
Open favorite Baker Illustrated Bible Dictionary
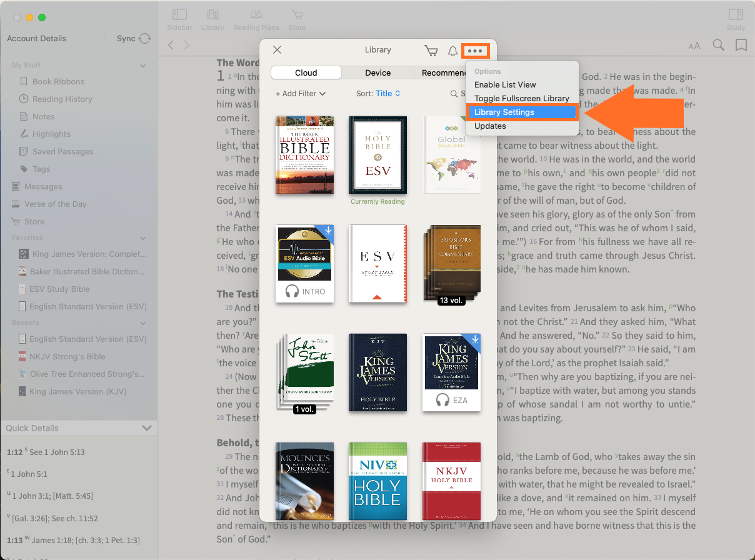82,271
